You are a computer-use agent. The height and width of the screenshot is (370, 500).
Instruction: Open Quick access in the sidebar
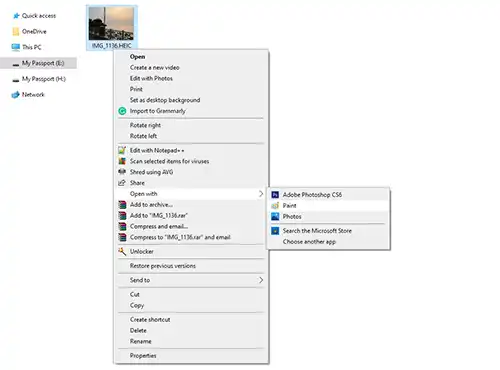(x=39, y=16)
